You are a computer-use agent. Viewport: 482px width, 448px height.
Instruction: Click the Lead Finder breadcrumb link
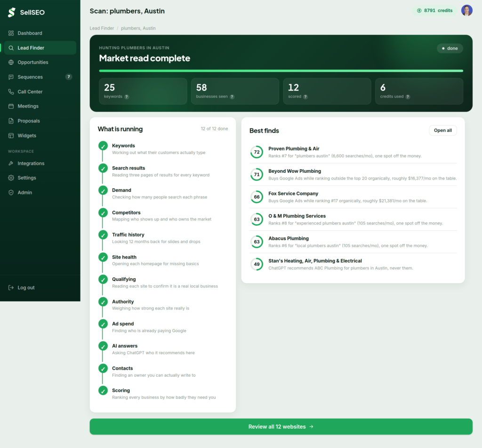(102, 28)
